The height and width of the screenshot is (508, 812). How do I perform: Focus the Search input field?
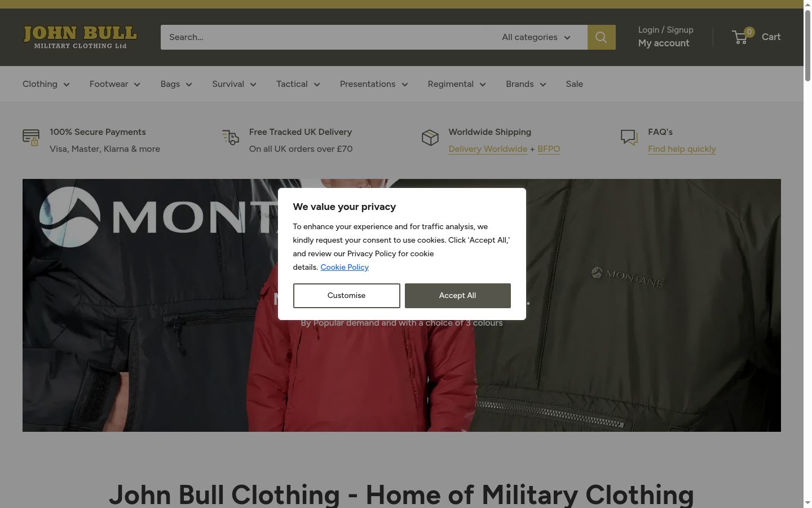324,37
